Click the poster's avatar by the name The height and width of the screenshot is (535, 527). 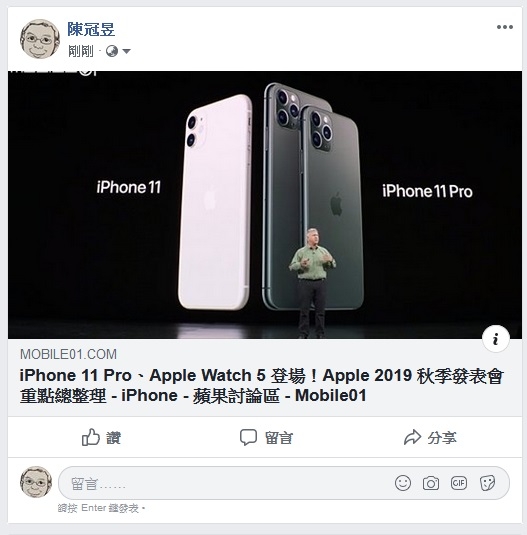pos(40,39)
